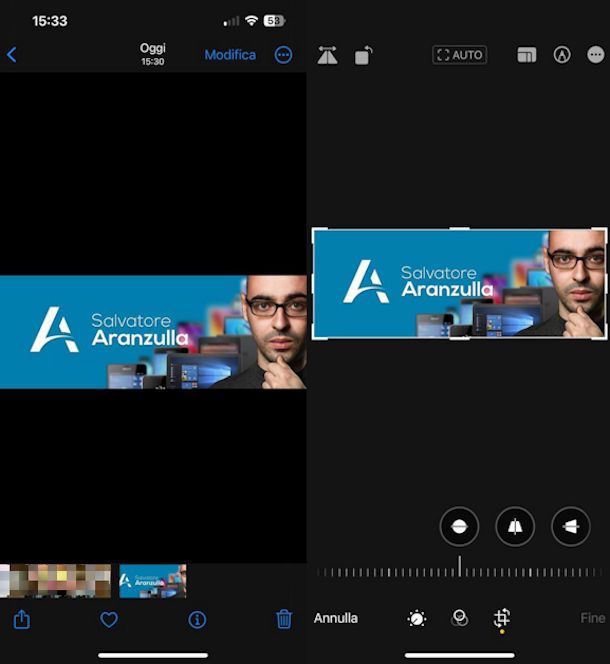Select the horizontal perspective adjustment circle
This screenshot has height=664, width=610.
[571, 526]
